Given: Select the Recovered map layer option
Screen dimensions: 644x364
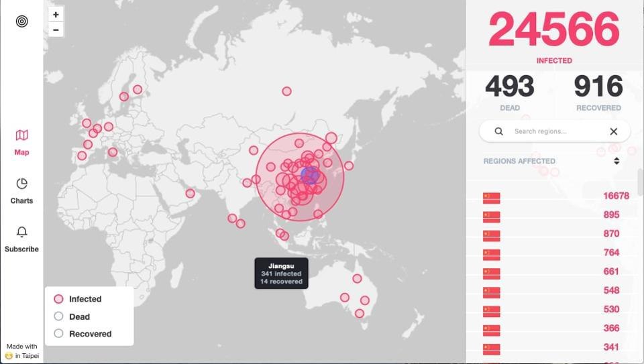Looking at the screenshot, I should pyautogui.click(x=58, y=334).
